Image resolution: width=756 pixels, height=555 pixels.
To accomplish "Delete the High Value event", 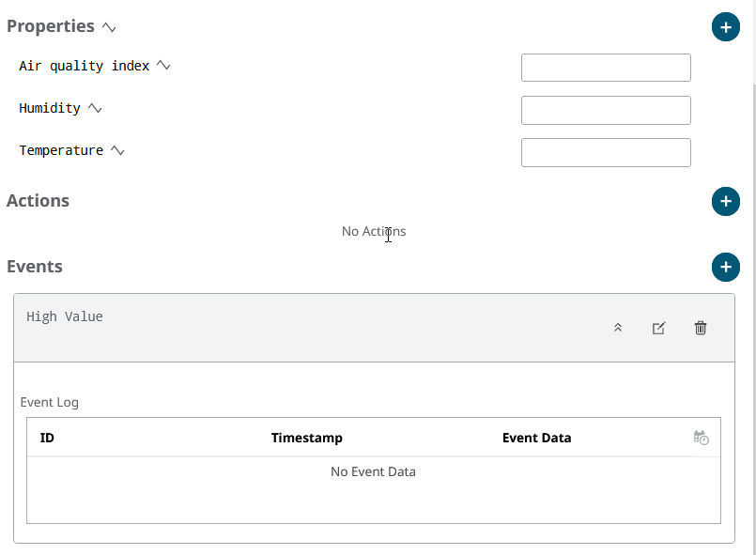I will coord(701,328).
